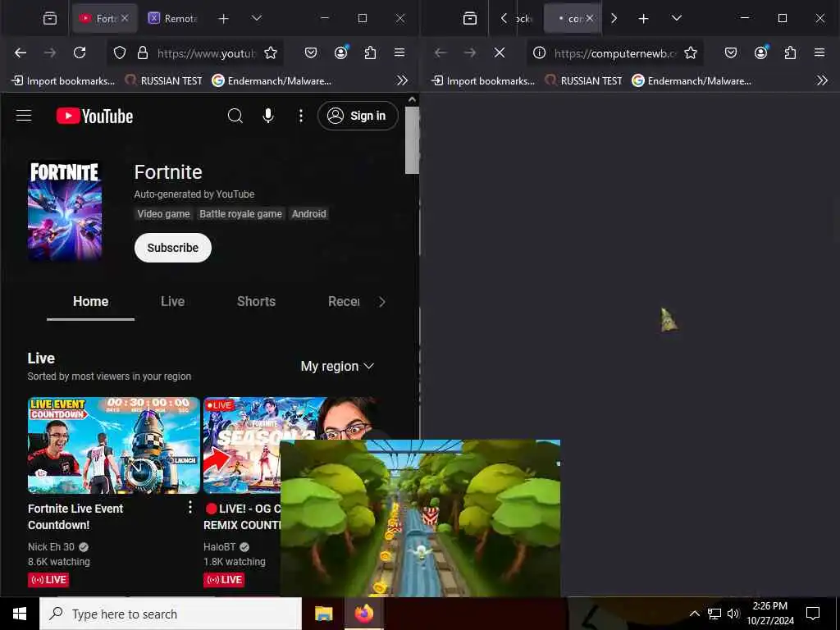Open options for Fortnite Live Event Countdown video
Image resolution: width=840 pixels, height=630 pixels.
click(x=190, y=507)
